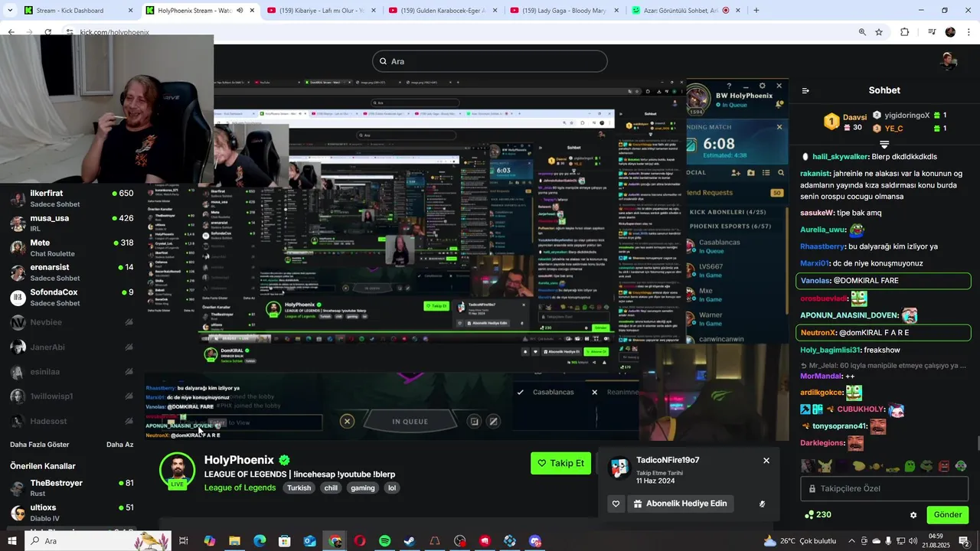Viewport: 980px width, 551px height.
Task: Open Spotify from the taskbar
Action: point(385,541)
